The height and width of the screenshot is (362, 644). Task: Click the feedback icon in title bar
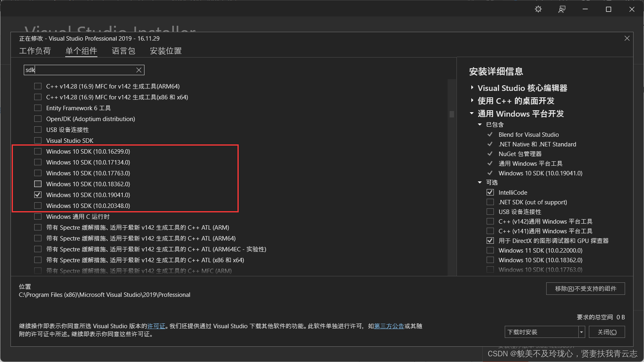click(562, 9)
